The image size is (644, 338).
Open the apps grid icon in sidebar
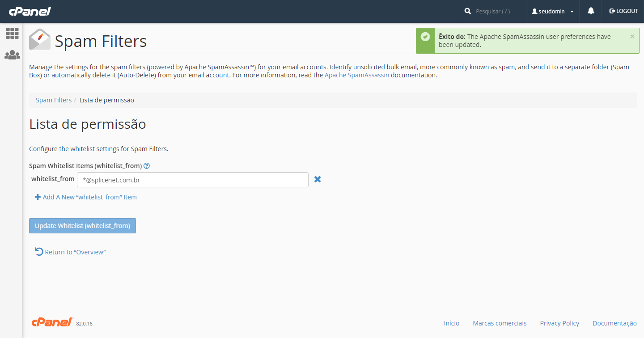(x=12, y=33)
